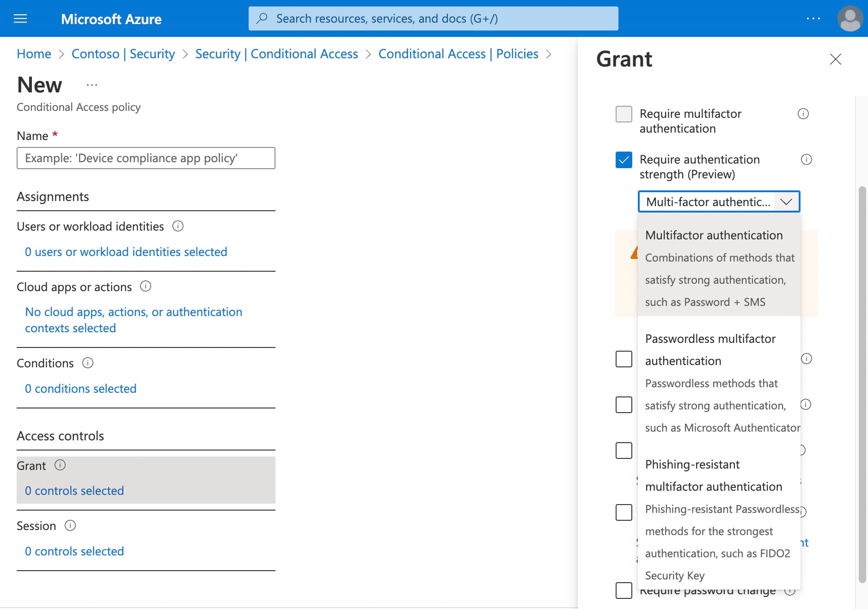
Task: Click the search magnifier icon
Action: (262, 18)
